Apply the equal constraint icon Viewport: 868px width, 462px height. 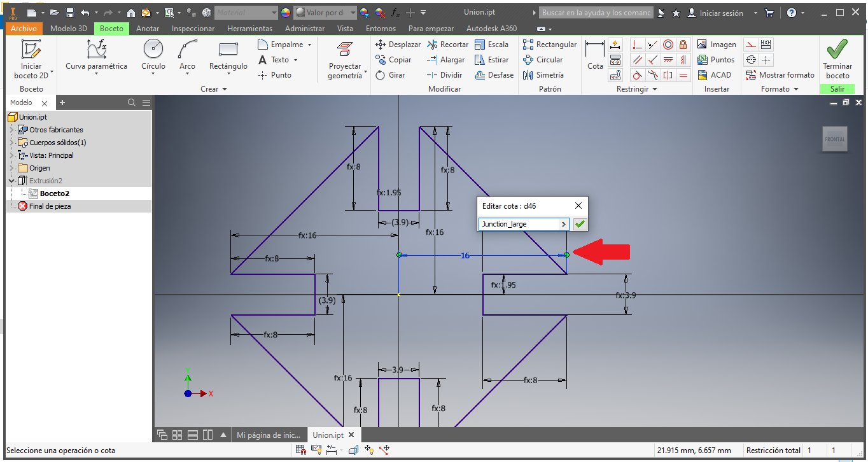coord(683,75)
